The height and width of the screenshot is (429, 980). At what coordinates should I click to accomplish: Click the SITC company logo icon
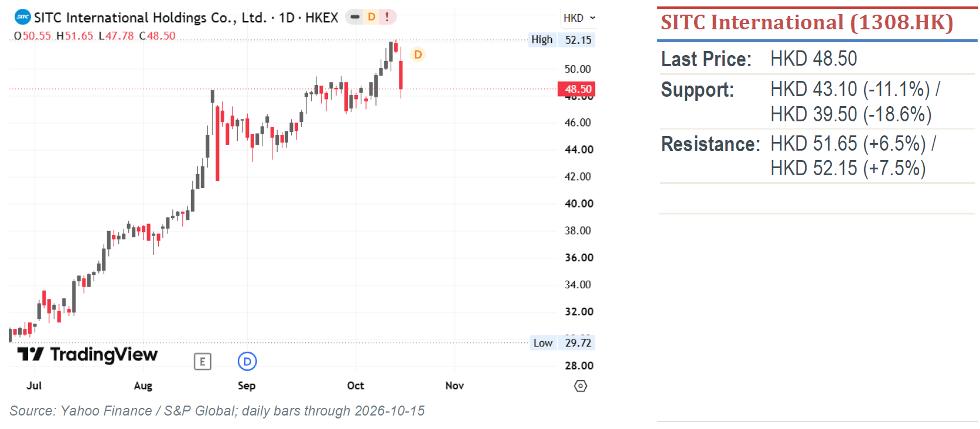[22, 17]
